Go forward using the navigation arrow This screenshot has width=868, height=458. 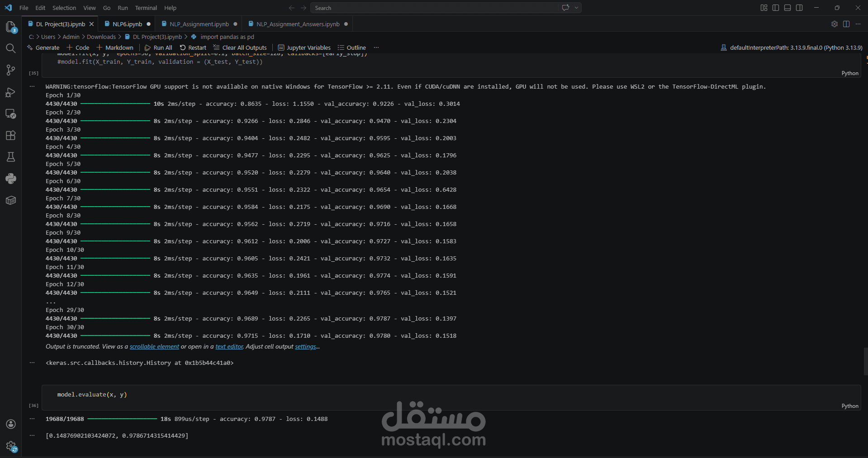pyautogui.click(x=304, y=8)
